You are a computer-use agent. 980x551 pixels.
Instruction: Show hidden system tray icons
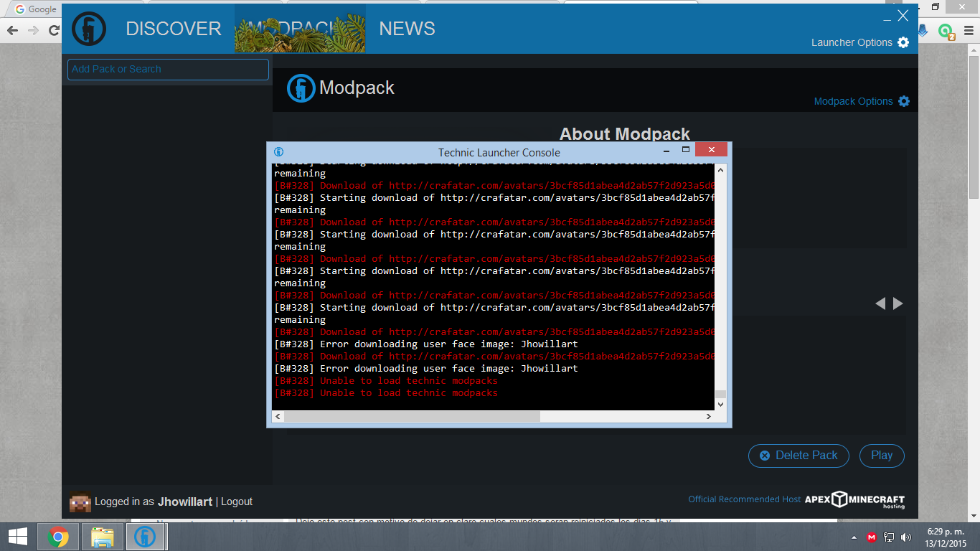click(854, 537)
